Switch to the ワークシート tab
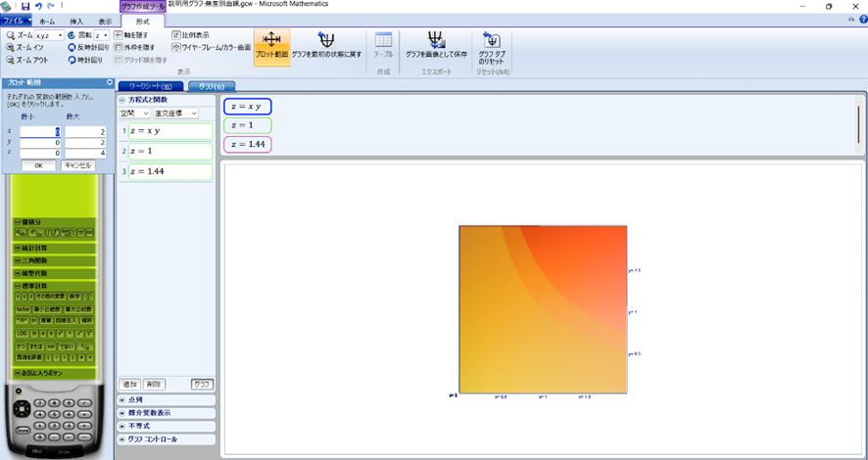The width and height of the screenshot is (868, 460). click(x=151, y=86)
